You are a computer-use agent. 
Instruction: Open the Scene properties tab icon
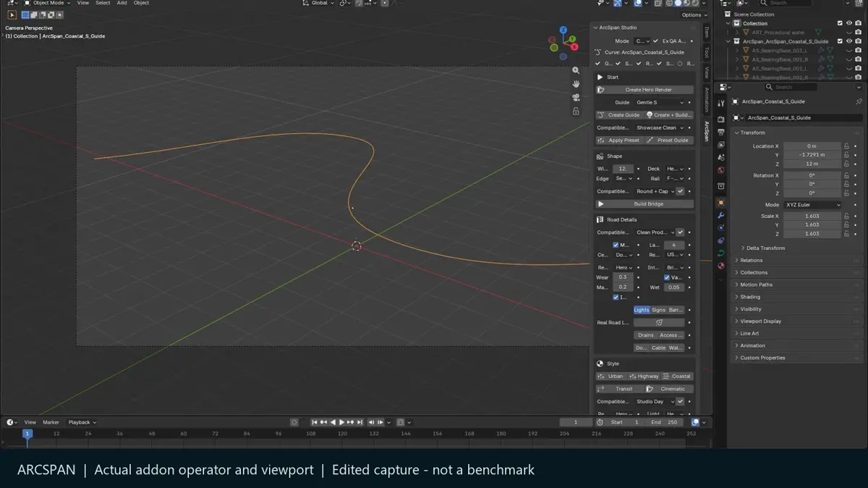click(x=720, y=157)
